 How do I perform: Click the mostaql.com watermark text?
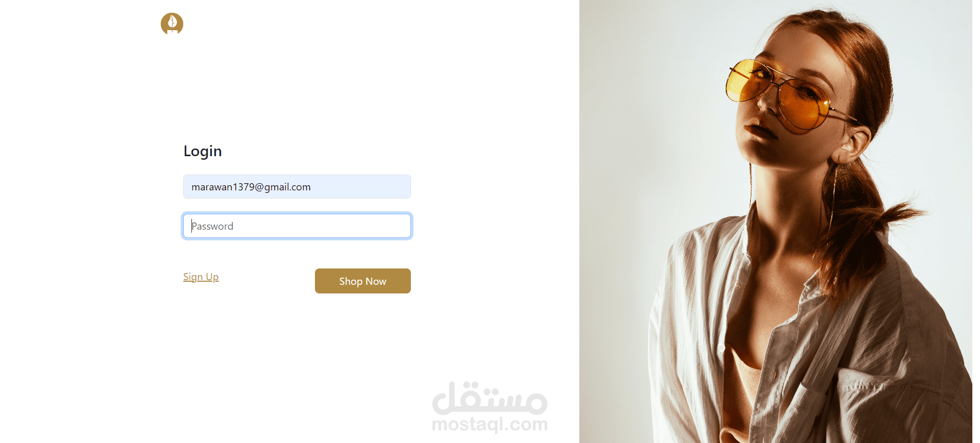coord(490,424)
